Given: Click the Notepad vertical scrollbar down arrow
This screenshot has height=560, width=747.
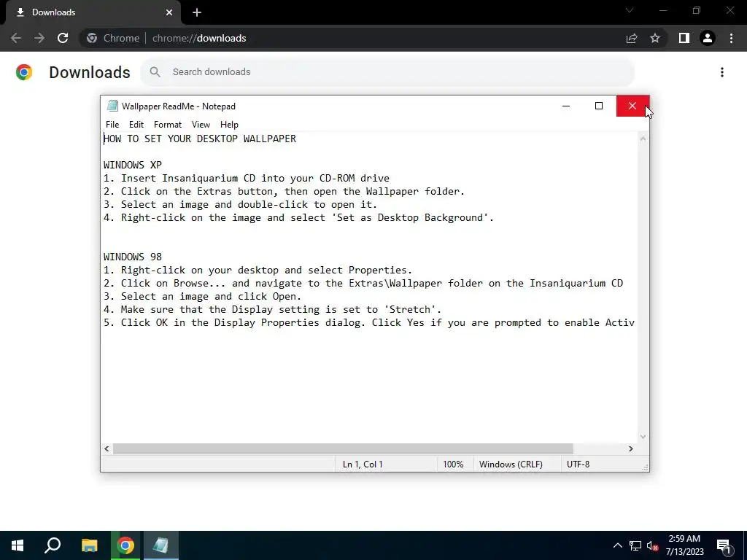Looking at the screenshot, I should 643,436.
